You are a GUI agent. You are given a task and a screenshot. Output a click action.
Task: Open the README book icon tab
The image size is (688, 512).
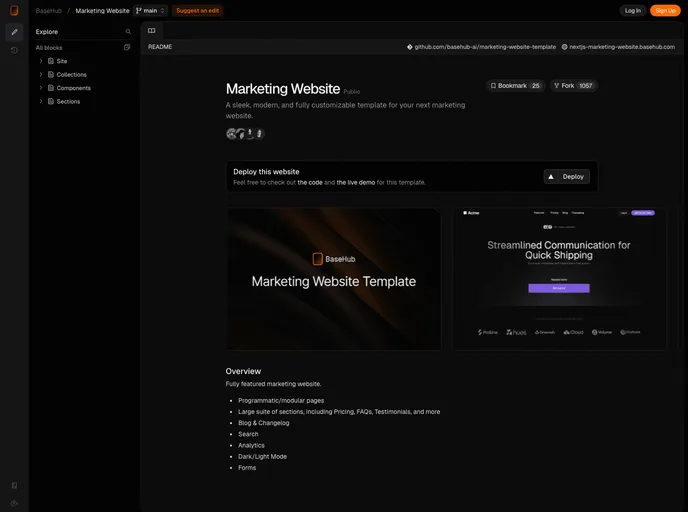pos(151,30)
